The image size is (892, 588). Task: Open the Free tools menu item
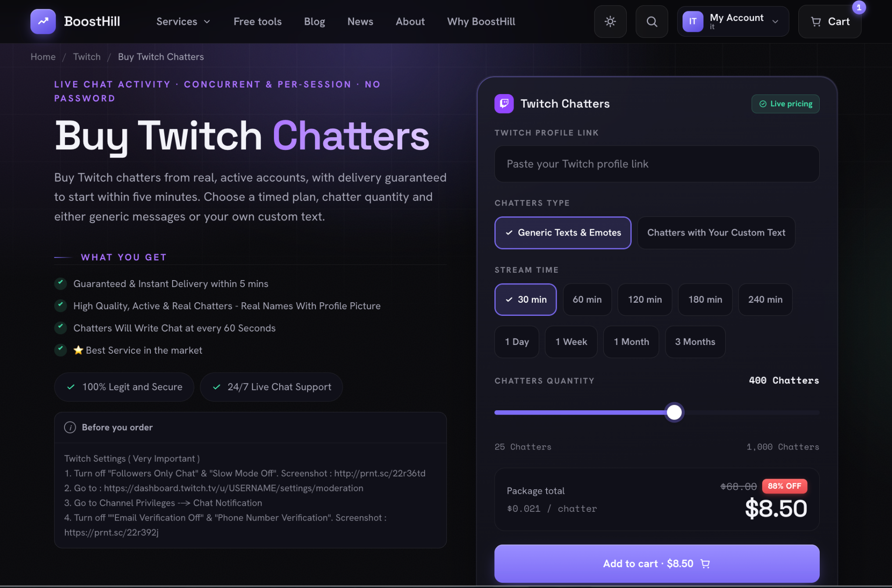257,21
